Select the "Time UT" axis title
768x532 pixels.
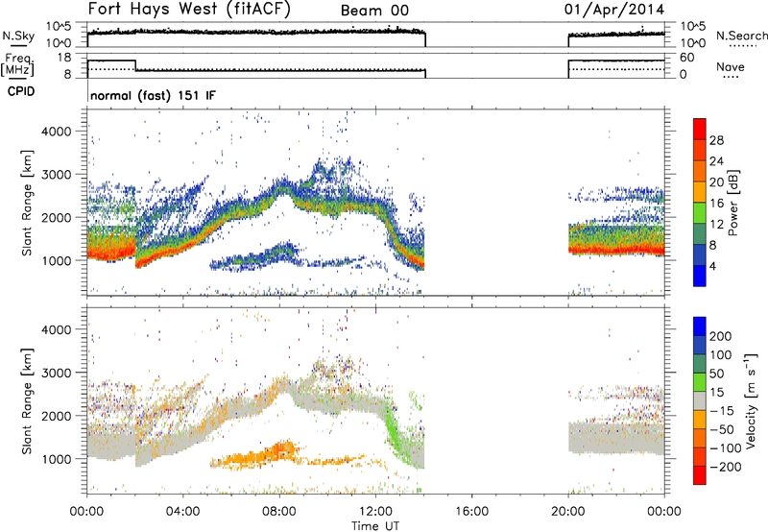pyautogui.click(x=375, y=526)
